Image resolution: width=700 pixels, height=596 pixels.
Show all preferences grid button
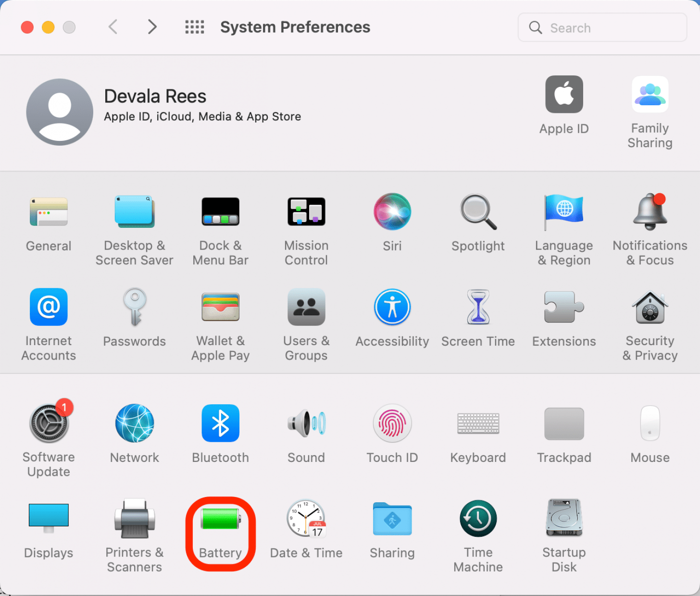195,27
